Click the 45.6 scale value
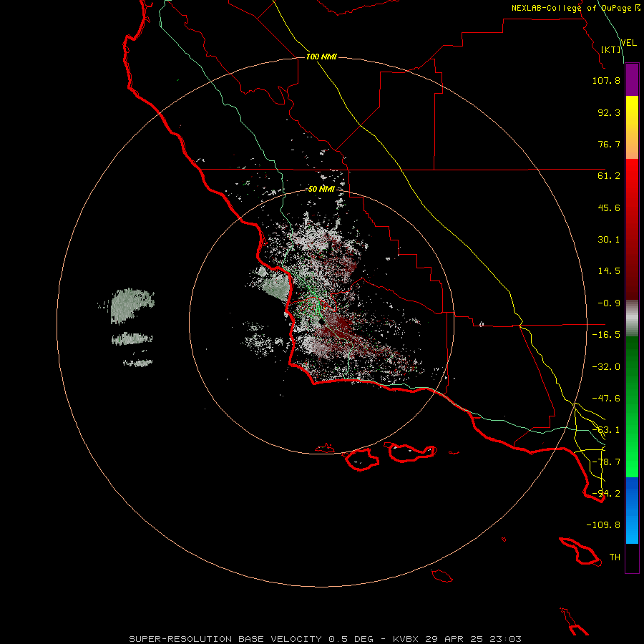The height and width of the screenshot is (644, 644). click(609, 208)
